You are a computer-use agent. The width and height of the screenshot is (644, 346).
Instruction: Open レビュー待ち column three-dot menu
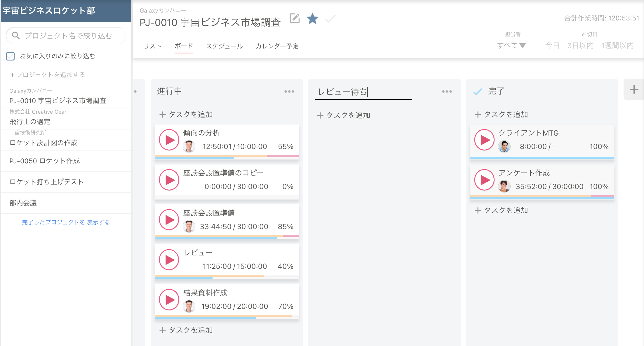(447, 91)
